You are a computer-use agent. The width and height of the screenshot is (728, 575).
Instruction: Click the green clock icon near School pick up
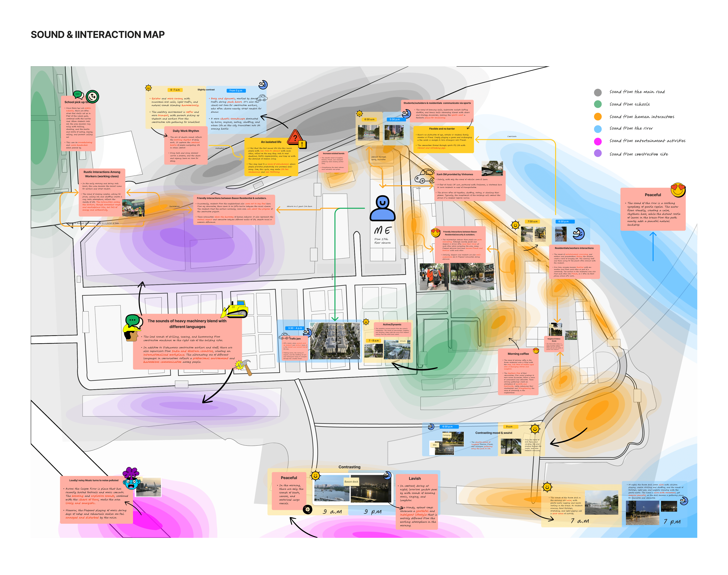coord(93,97)
